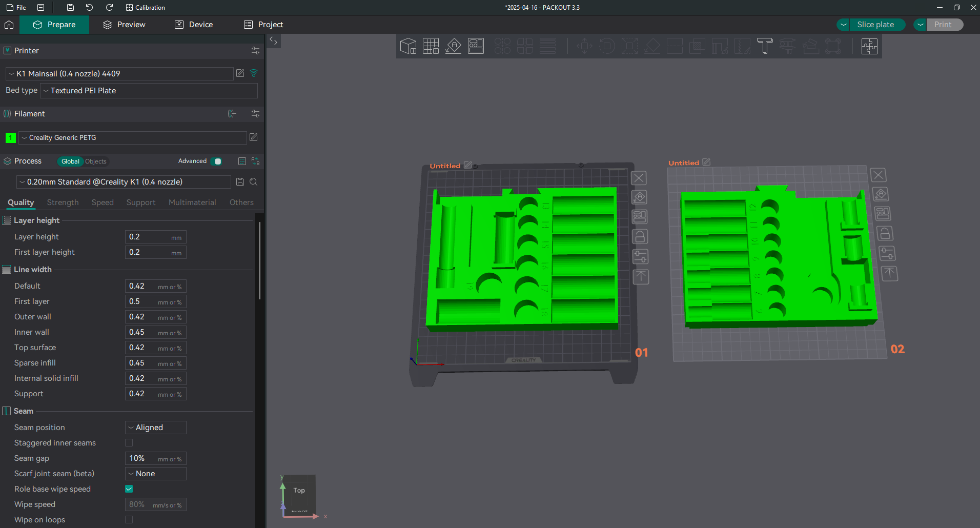The width and height of the screenshot is (980, 528).
Task: Open the Bed type Textured PEI dropdown
Action: [x=149, y=91]
